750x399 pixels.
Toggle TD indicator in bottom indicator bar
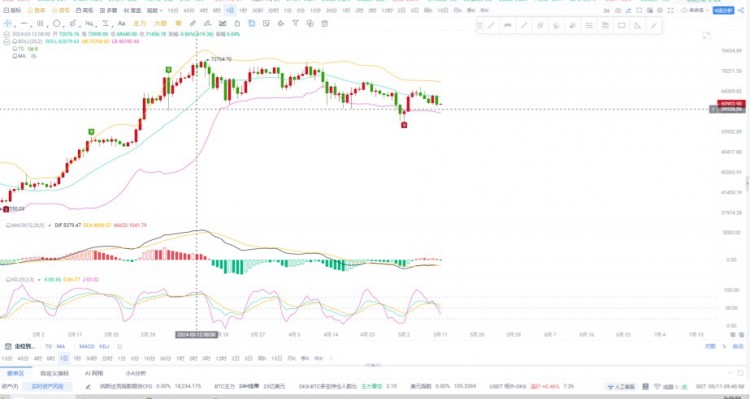(x=48, y=346)
